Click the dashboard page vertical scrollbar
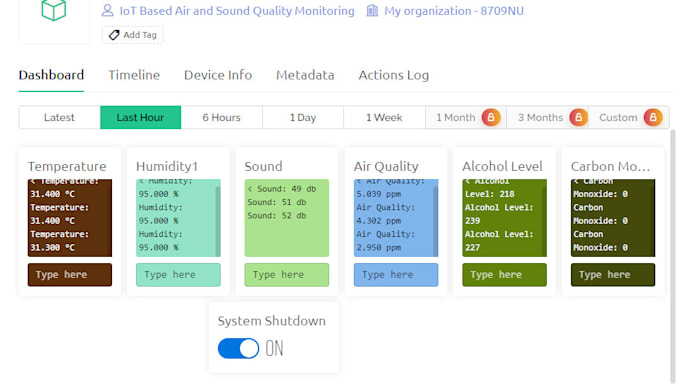The width and height of the screenshot is (680, 390). click(x=673, y=256)
